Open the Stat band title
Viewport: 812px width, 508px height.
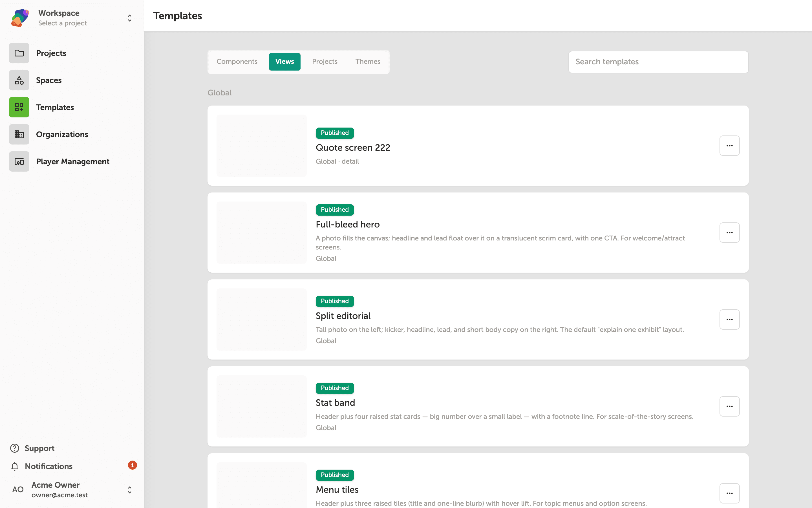point(335,403)
